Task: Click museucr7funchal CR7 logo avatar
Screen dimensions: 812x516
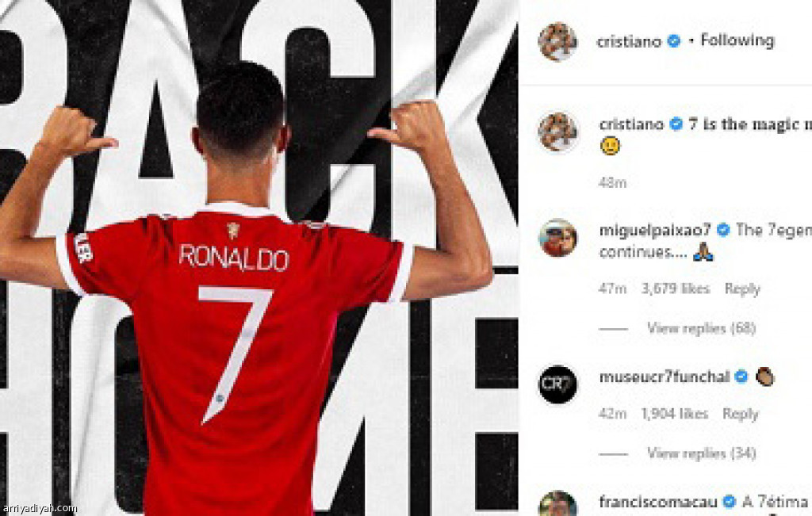Action: coord(557,384)
